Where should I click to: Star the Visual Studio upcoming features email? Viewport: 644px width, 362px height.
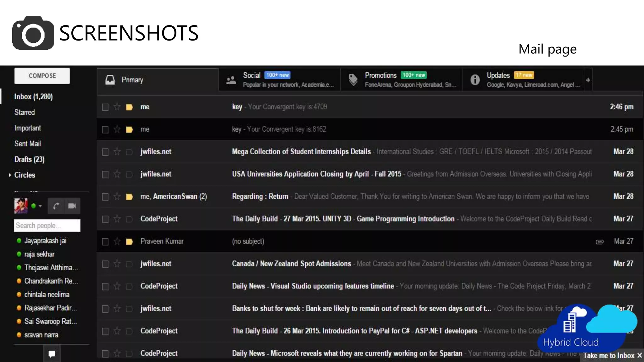pos(117,286)
